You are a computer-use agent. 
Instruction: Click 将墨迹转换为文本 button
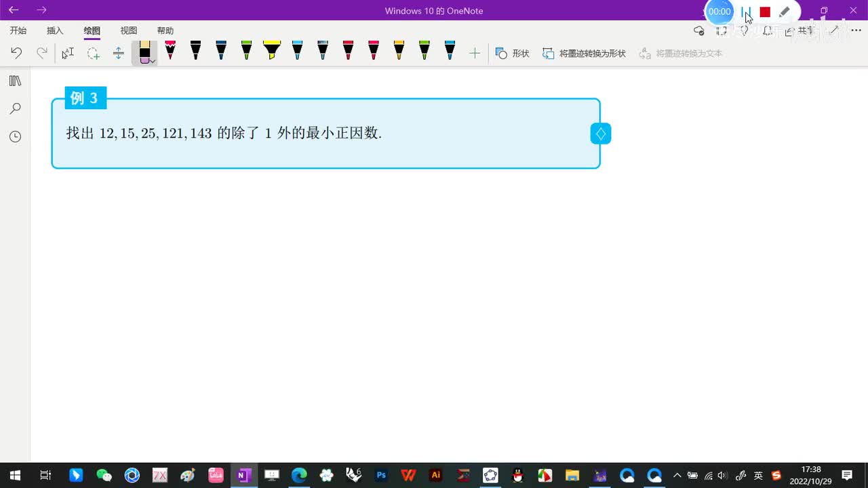tap(681, 53)
